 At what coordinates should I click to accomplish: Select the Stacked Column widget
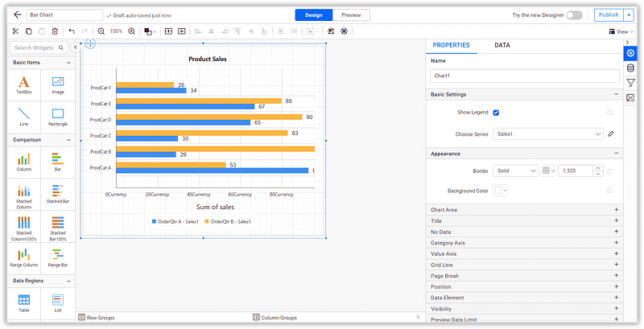24,196
